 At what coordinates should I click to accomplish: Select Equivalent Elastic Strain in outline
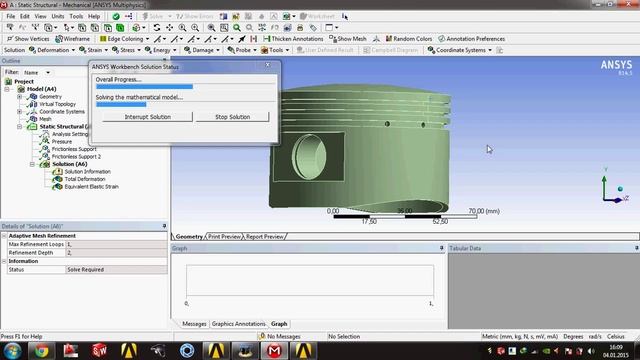click(x=91, y=187)
